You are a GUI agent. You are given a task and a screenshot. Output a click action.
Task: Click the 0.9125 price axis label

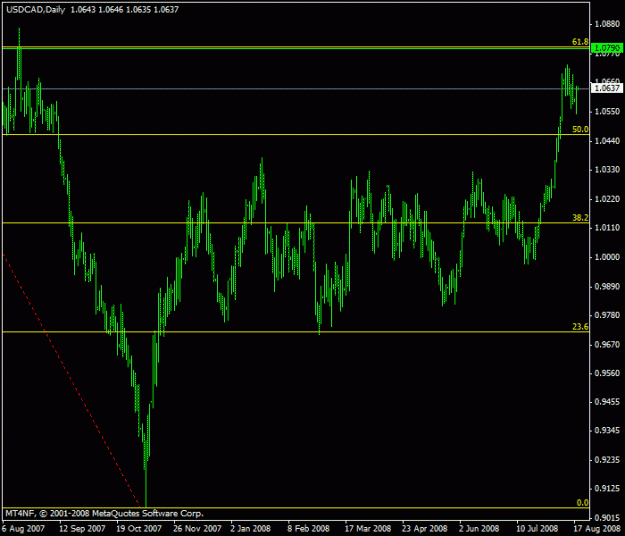click(607, 488)
